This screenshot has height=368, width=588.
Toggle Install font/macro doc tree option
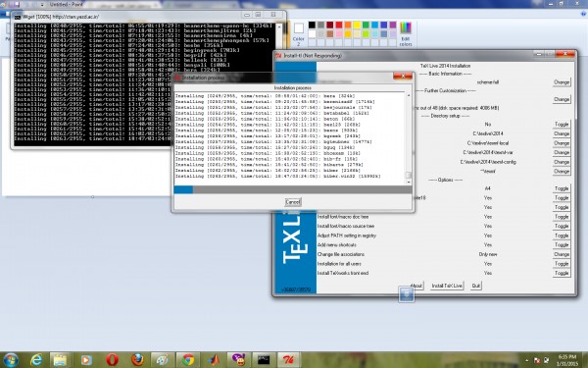click(562, 217)
